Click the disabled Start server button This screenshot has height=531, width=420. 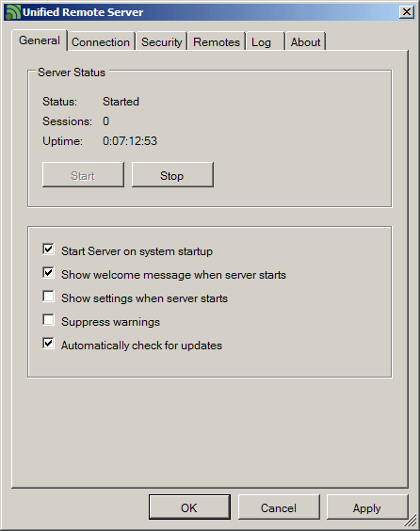[83, 176]
